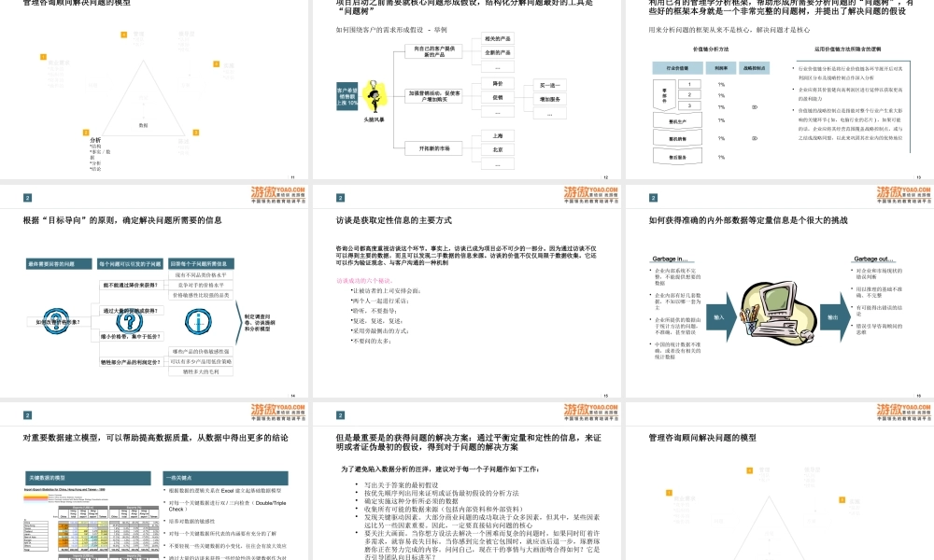The image size is (934, 560).
Task: Select the 全新的产品 box
Action: point(498,52)
